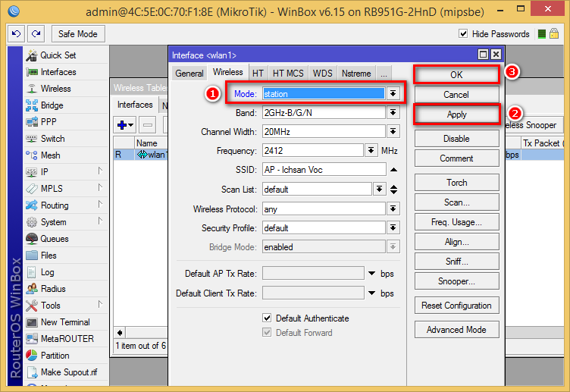This screenshot has height=392, width=570.
Task: Click the Interfaces tab in Wireless Tables
Action: coord(135,105)
